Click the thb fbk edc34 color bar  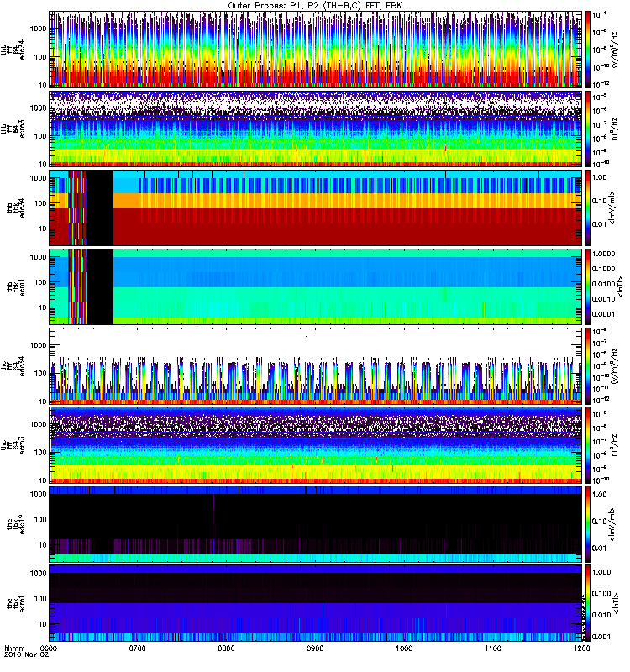[x=588, y=207]
